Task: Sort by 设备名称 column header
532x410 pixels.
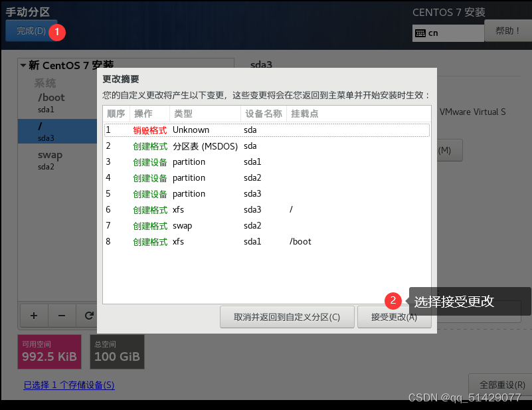Action: point(264,114)
